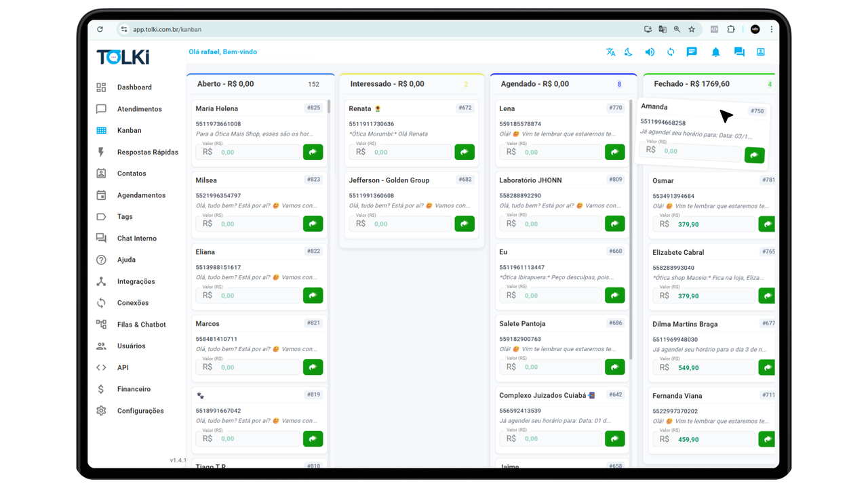This screenshot has height=488, width=868.
Task: Click green arrow on Jefferson - Golden Group card
Action: [x=465, y=224]
